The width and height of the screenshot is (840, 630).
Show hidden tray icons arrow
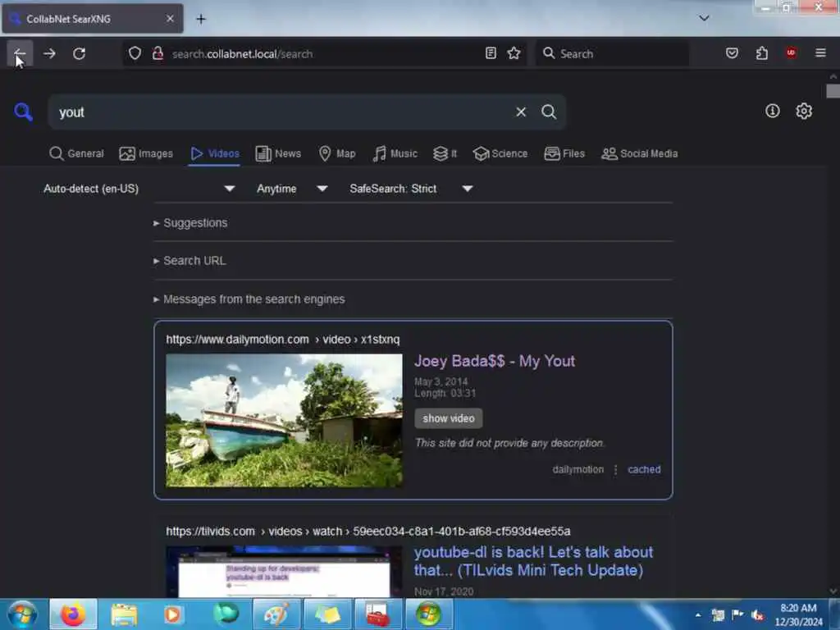697,614
